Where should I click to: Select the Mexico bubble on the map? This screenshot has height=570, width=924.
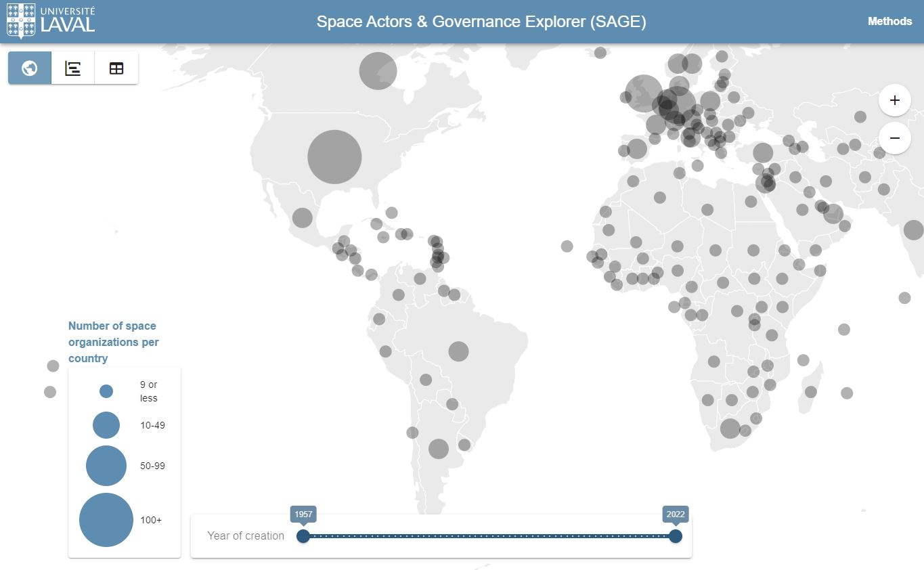point(302,217)
